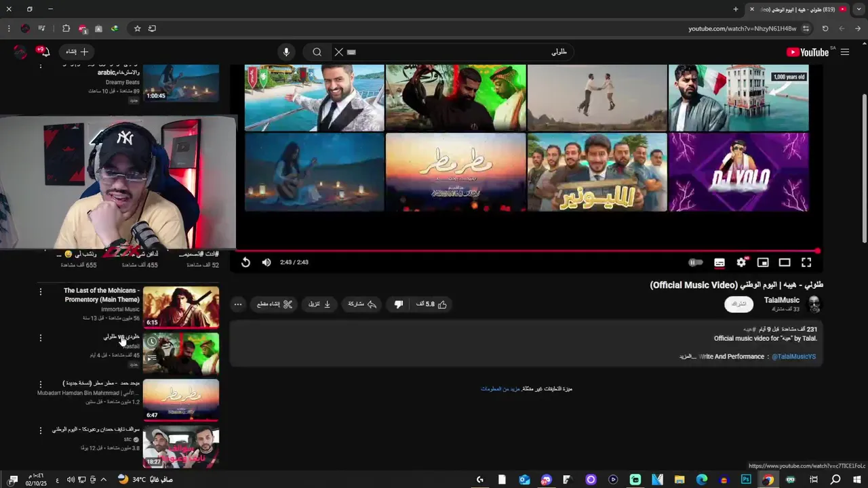This screenshot has width=868, height=488.
Task: Open the comments 'مزيد من المعلومات' link
Action: [500, 389]
